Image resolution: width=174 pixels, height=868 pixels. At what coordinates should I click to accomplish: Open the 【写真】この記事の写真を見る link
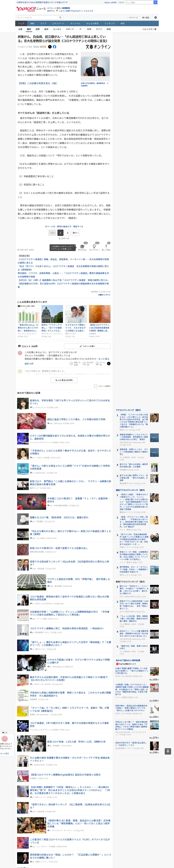(x=38, y=83)
